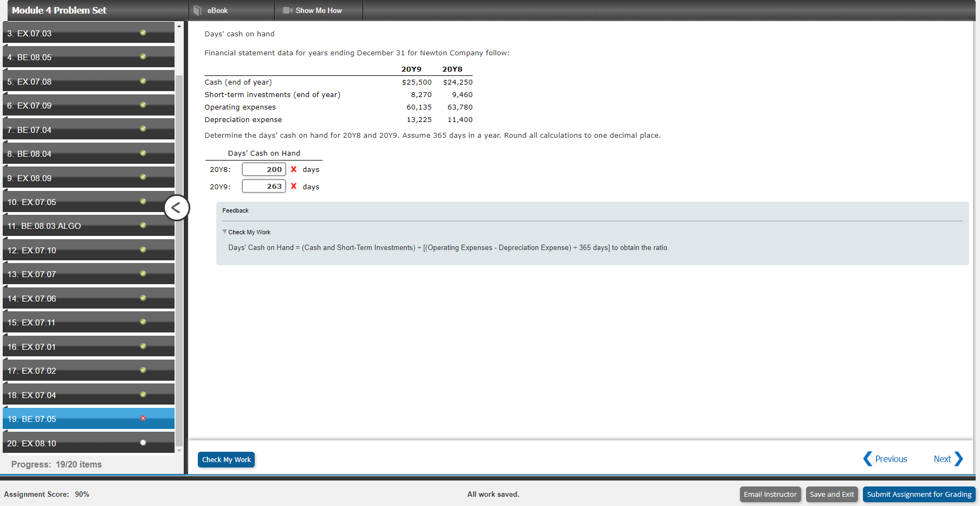Click the green checkmark icon on EX.07.11
The height and width of the screenshot is (506, 980).
coord(143,322)
